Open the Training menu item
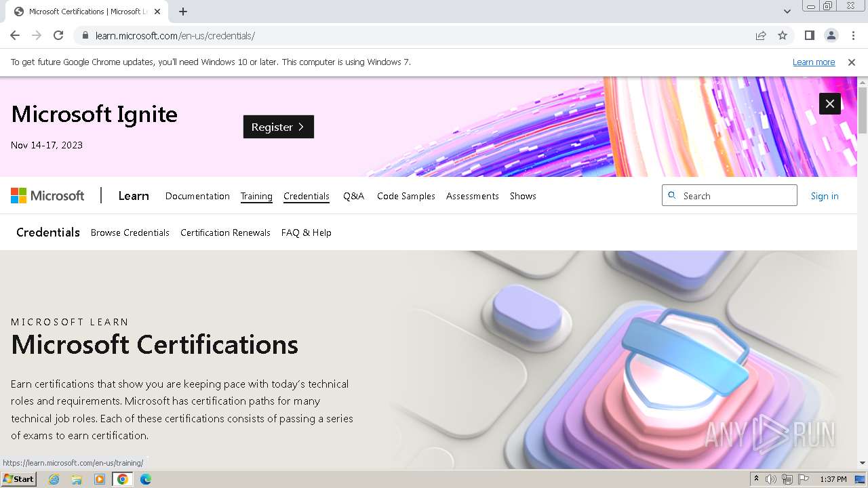Viewport: 868px width, 488px height. [256, 196]
